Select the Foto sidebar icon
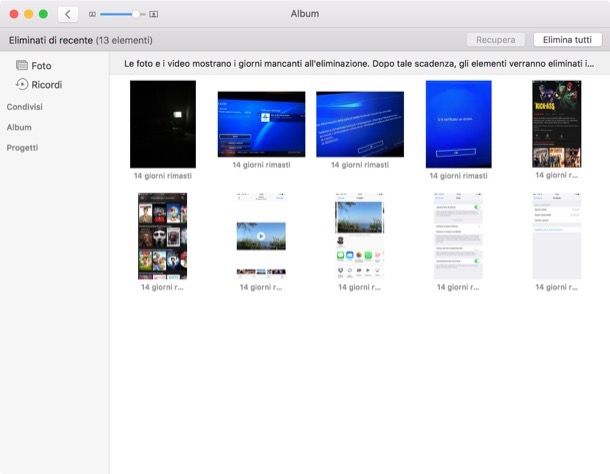610x474 pixels. pyautogui.click(x=22, y=65)
